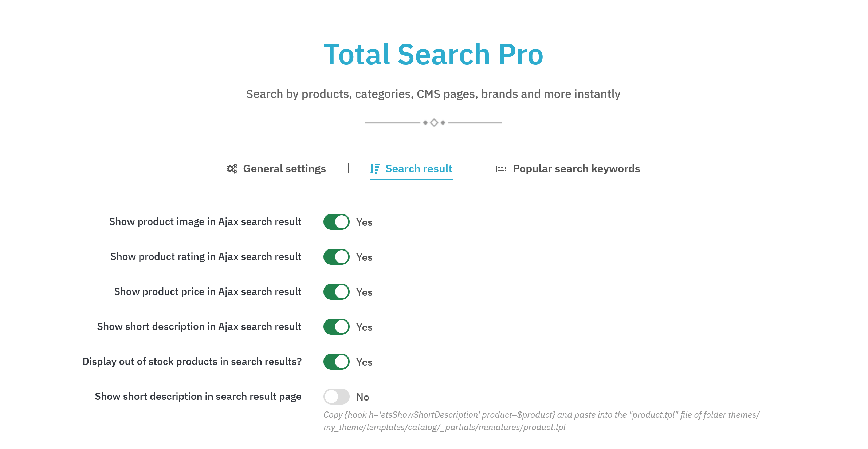
Task: Click the 'Show product image in Ajax' label
Action: (x=205, y=222)
